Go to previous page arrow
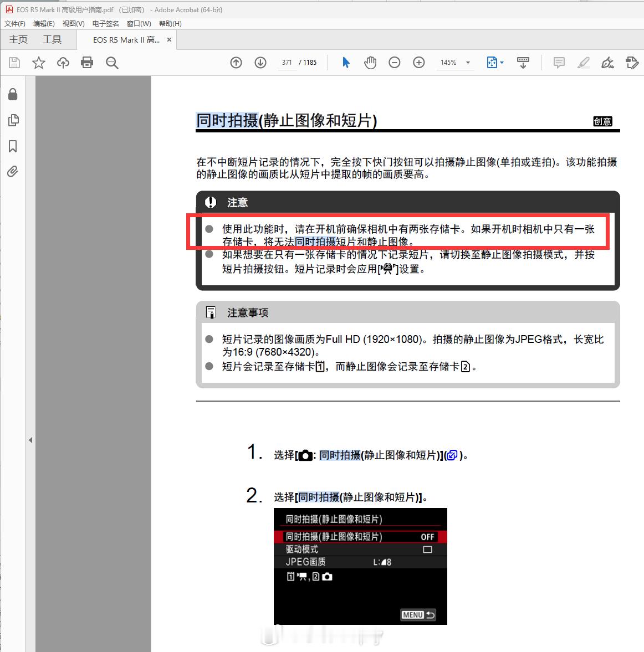 (x=236, y=63)
